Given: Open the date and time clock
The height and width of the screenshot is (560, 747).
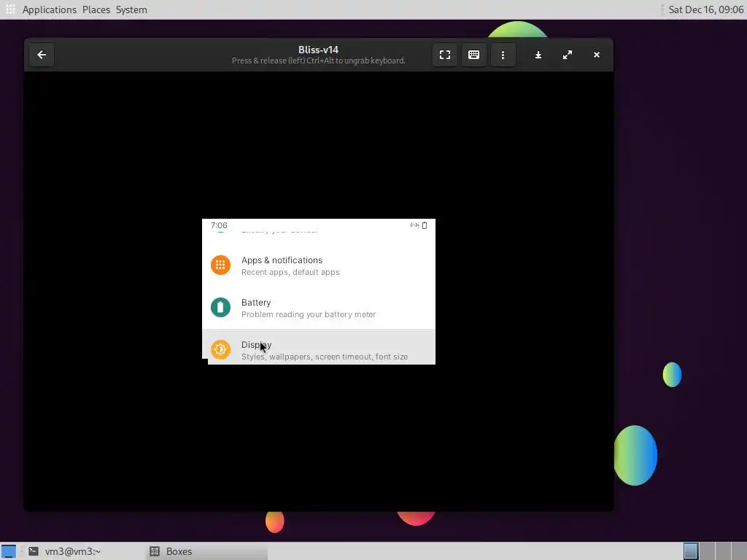Looking at the screenshot, I should 705,9.
